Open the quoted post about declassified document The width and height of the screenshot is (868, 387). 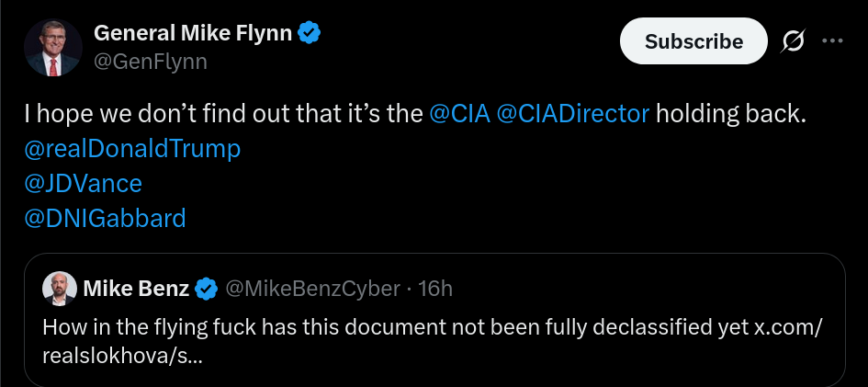coord(434,320)
